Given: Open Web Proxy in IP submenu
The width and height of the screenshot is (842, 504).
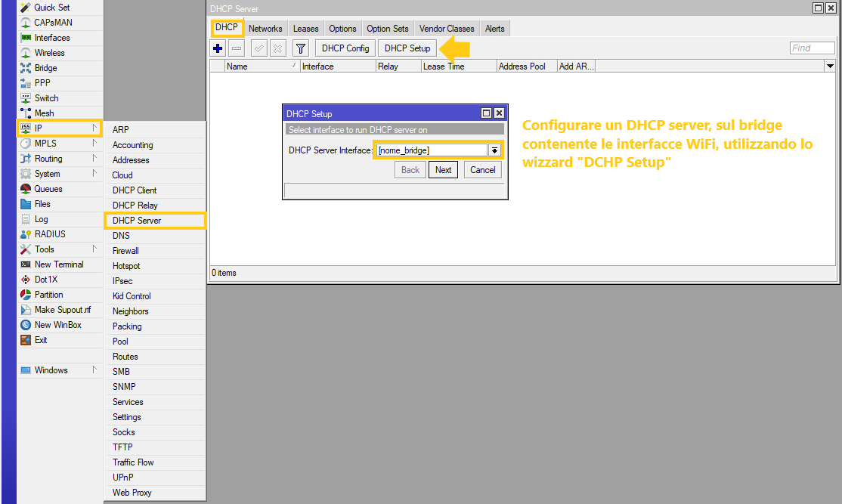Looking at the screenshot, I should tap(155, 492).
